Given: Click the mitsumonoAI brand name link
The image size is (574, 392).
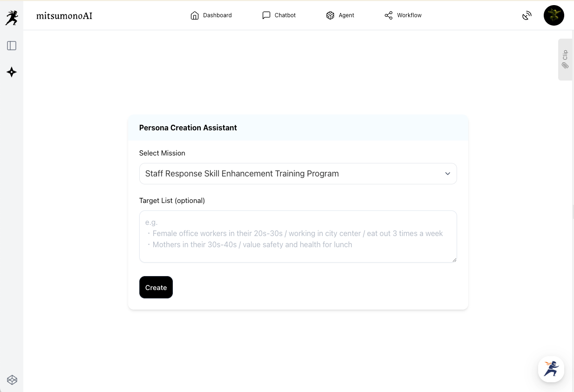Looking at the screenshot, I should (64, 15).
